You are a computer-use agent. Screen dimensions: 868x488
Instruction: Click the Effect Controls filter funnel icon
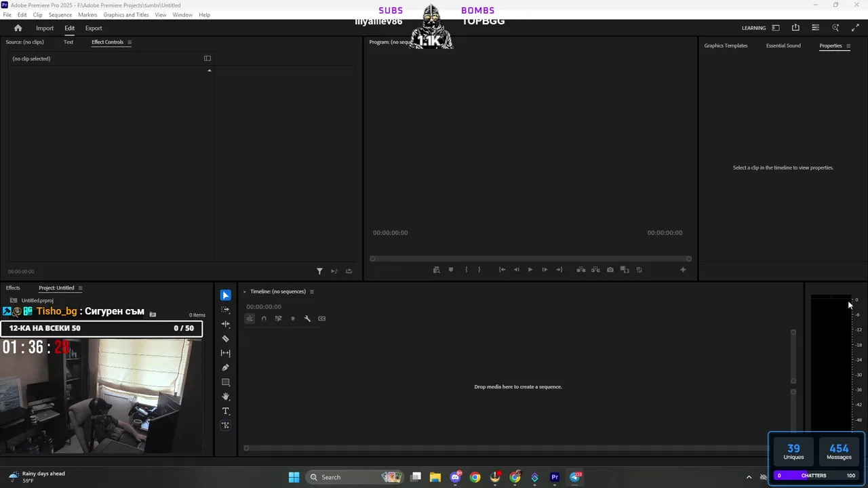pyautogui.click(x=319, y=271)
